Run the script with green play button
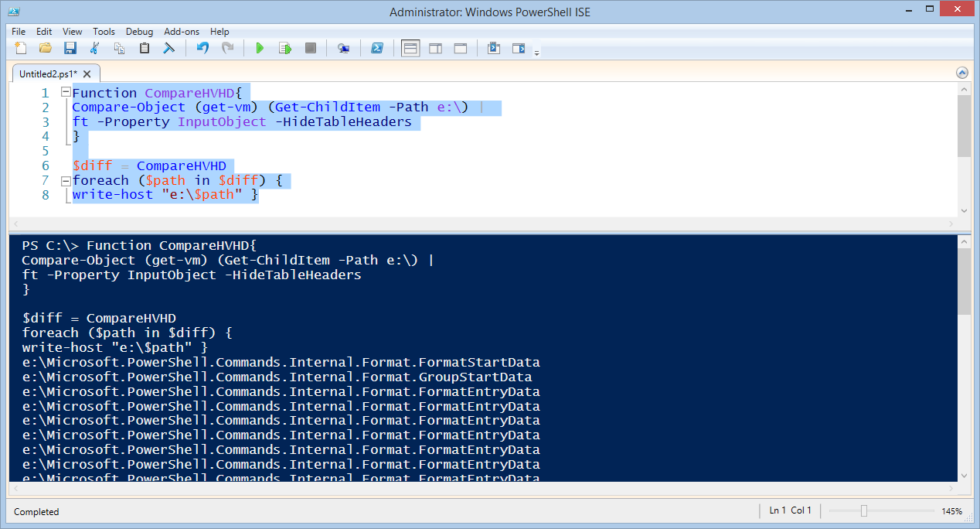Viewport: 980px width, 529px height. pos(260,48)
